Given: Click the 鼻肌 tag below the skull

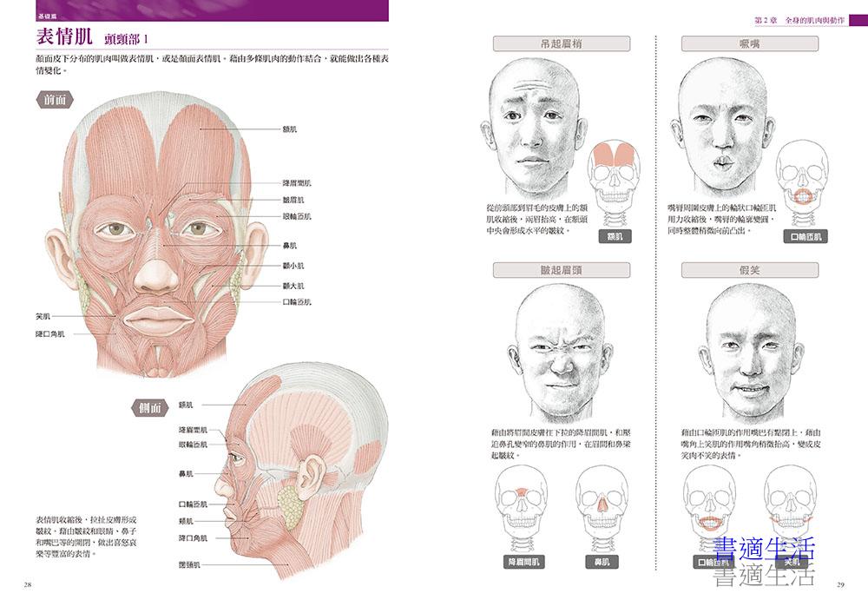Looking at the screenshot, I should pyautogui.click(x=602, y=562).
